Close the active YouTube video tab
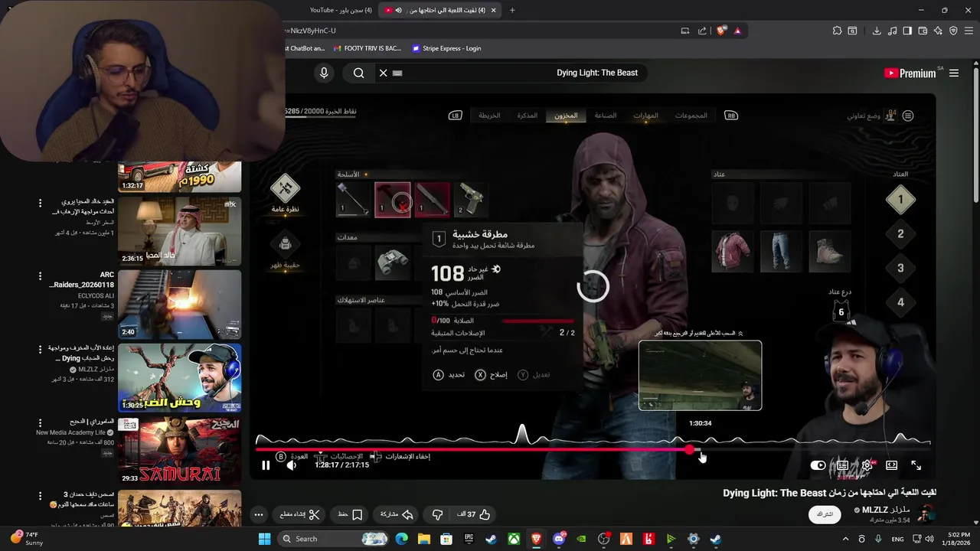Screen dimensions: 980x551 pyautogui.click(x=494, y=10)
